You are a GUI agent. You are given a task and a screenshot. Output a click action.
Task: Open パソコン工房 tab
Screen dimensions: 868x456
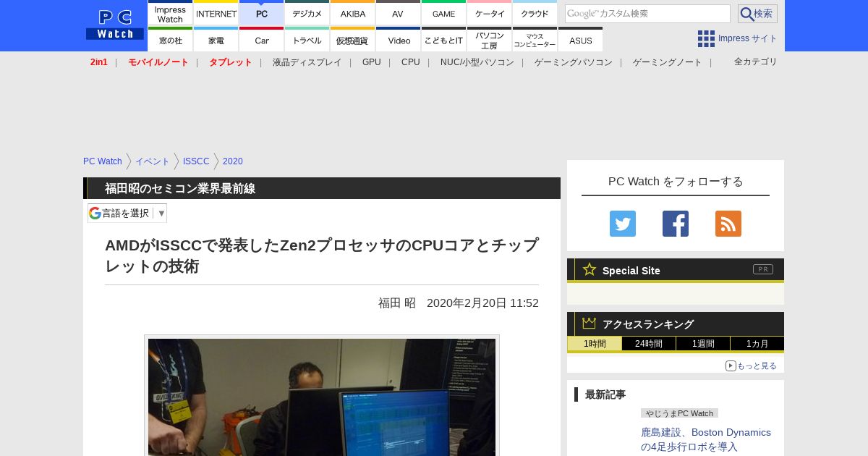[x=490, y=40]
